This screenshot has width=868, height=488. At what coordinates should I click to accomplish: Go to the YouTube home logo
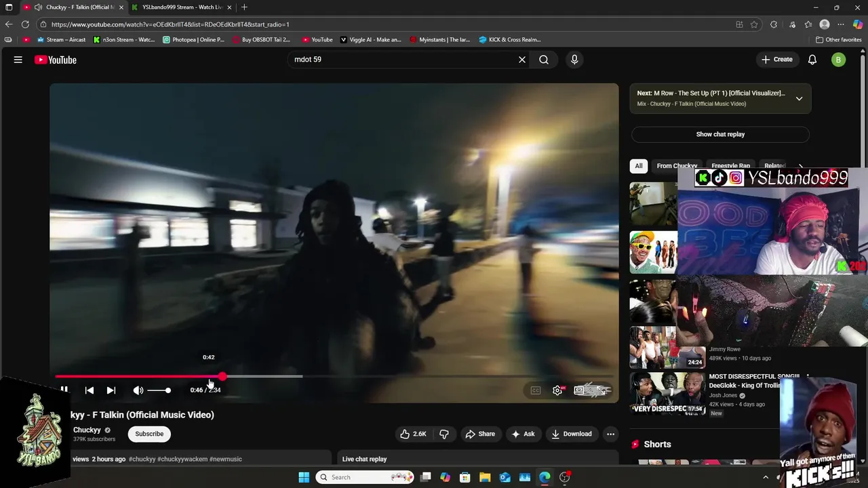tap(56, 60)
